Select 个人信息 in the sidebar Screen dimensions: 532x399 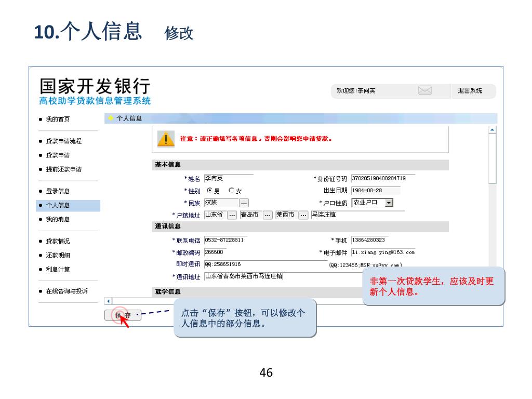(x=68, y=206)
